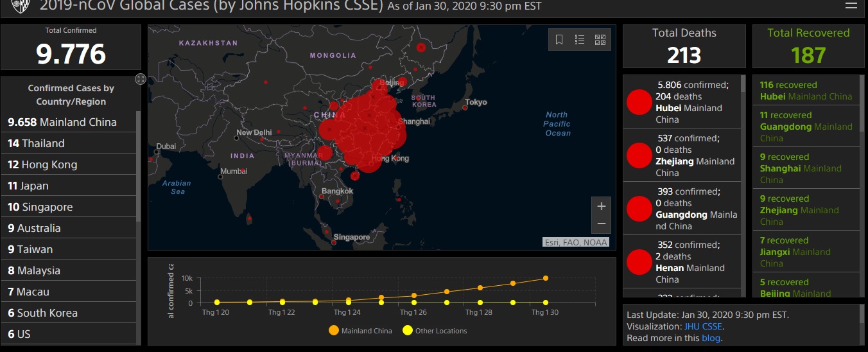
Task: Zoom in on the map
Action: [x=601, y=206]
